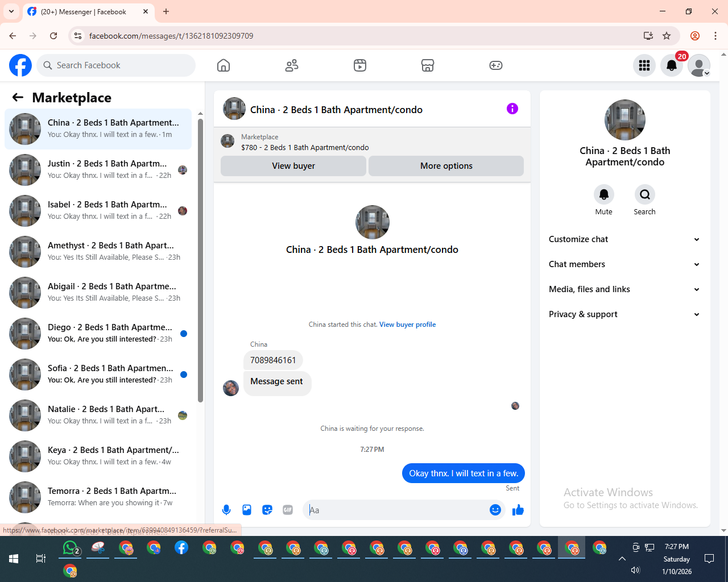Expand Privacy & support section
The image size is (728, 582).
[x=624, y=314]
